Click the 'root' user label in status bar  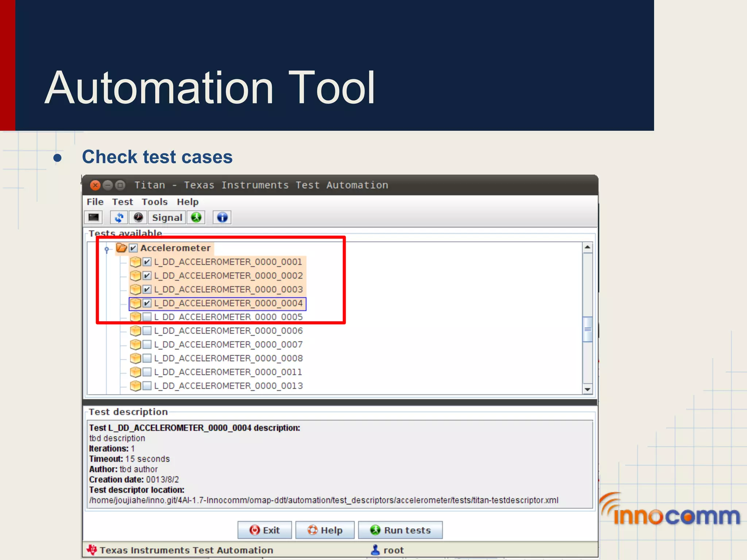click(x=394, y=550)
